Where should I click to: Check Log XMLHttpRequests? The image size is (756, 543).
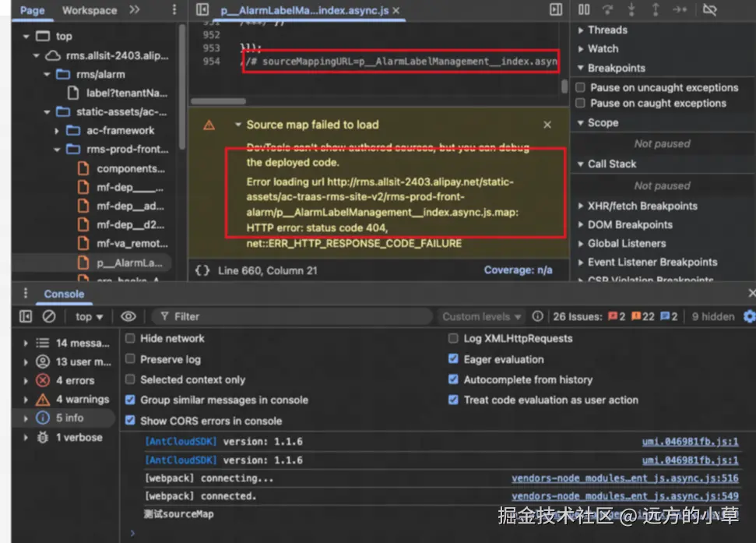point(453,338)
